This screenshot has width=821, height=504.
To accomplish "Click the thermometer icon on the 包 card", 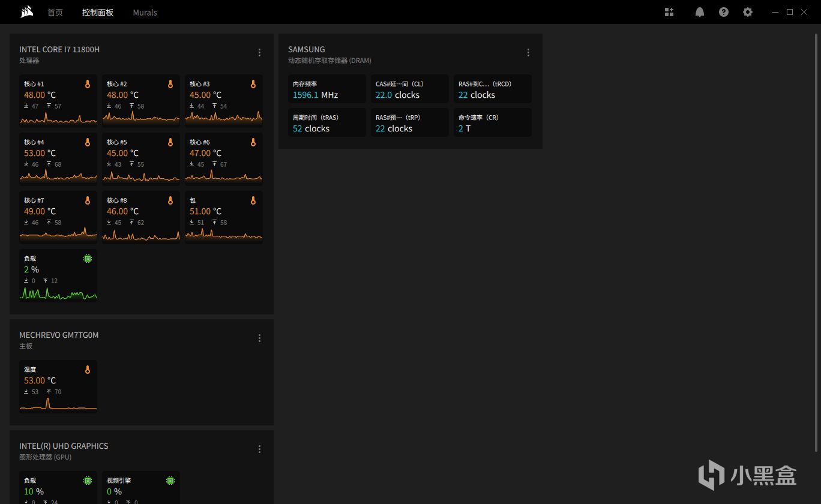I will pyautogui.click(x=253, y=200).
